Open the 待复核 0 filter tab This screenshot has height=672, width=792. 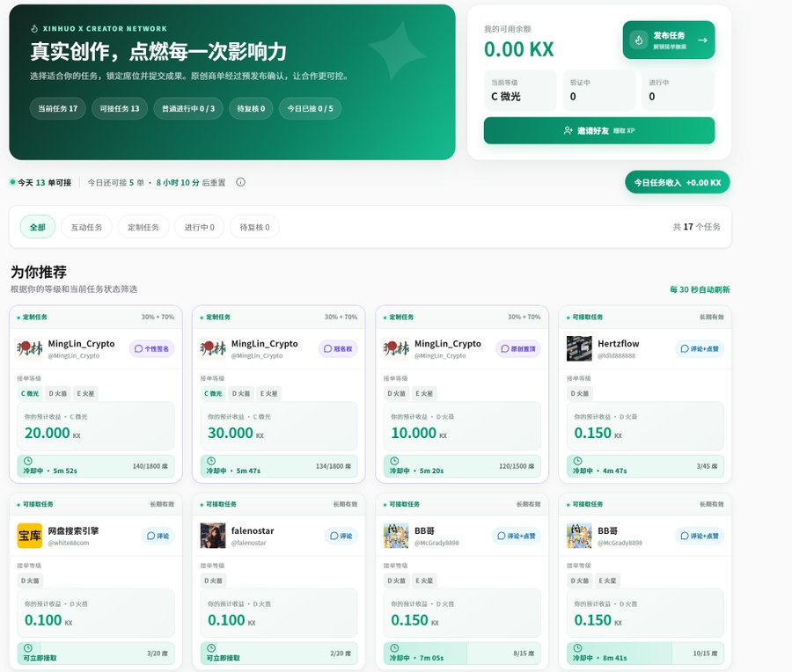[254, 227]
